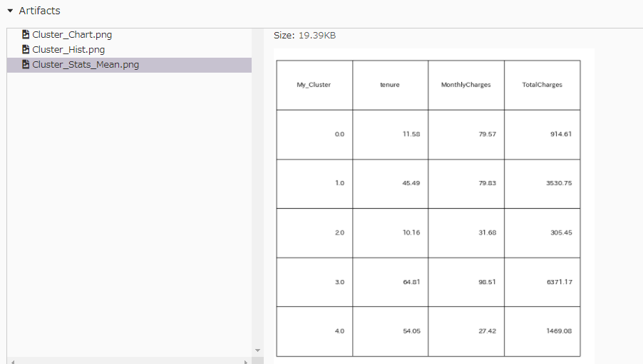Click the TotalCharges column header

click(x=542, y=85)
